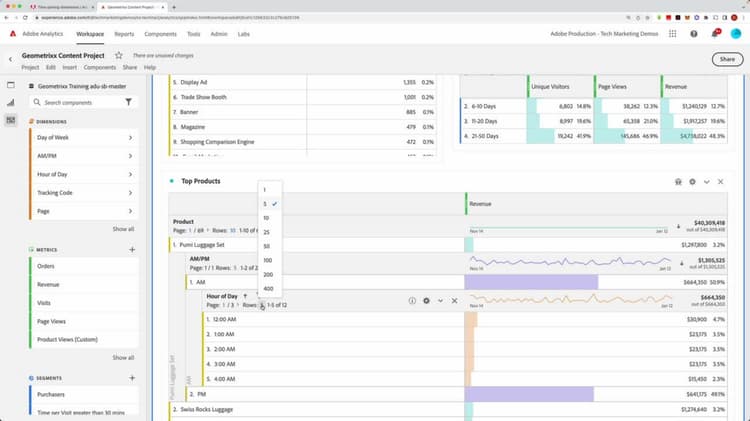750x421 pixels.
Task: Show info for Hour of Day breakdown
Action: 412,301
